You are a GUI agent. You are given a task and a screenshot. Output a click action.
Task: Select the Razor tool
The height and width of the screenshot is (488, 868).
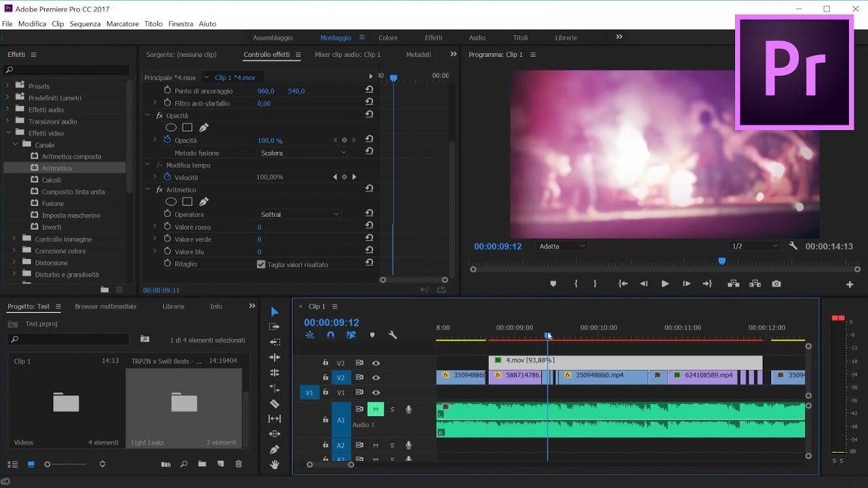tap(275, 403)
